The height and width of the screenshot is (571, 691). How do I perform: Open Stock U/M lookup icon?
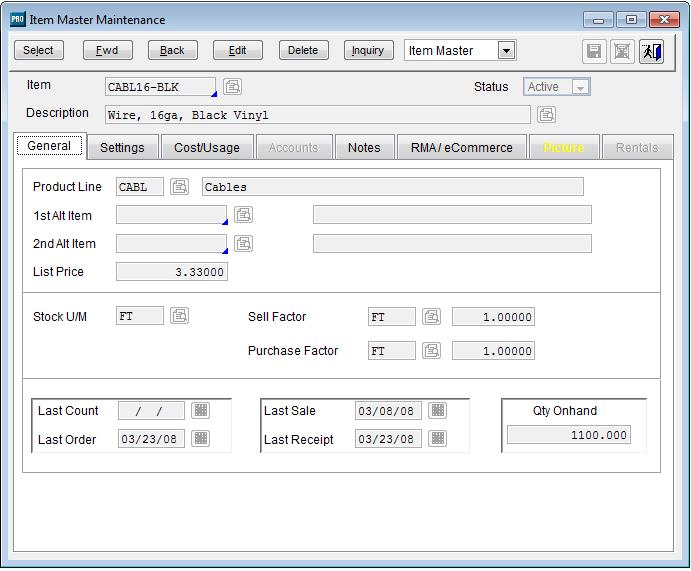(179, 315)
